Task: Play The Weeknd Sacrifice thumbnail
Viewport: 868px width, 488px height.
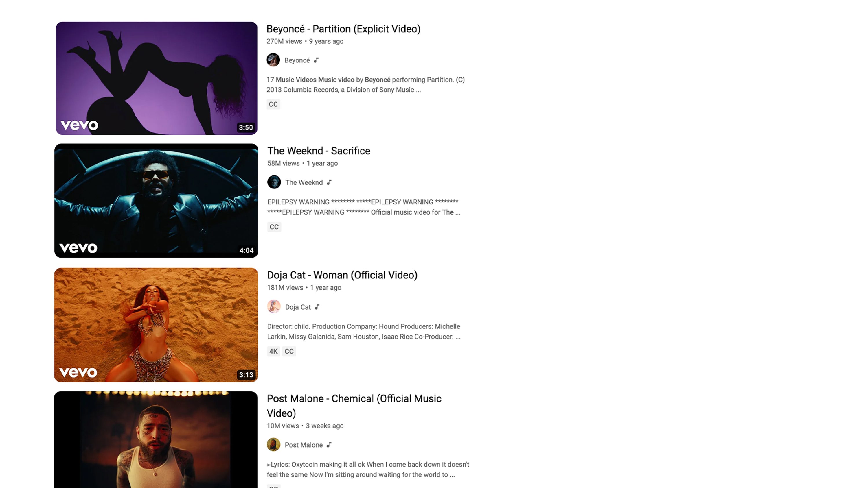Action: [x=156, y=201]
